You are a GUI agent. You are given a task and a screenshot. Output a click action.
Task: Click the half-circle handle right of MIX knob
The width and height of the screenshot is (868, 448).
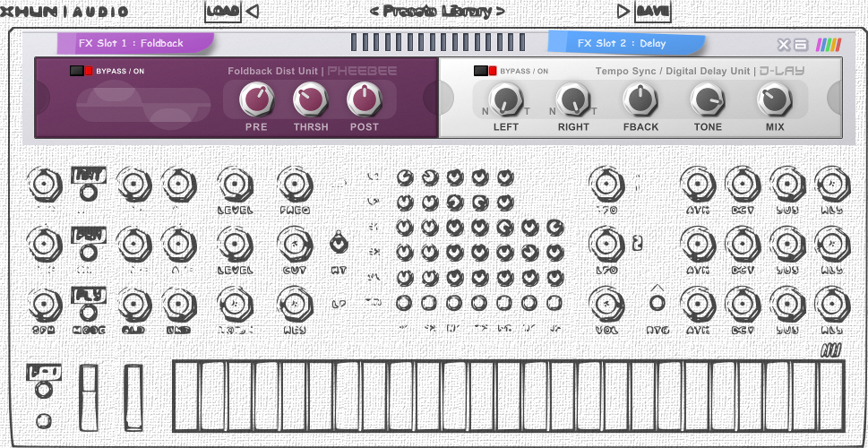pyautogui.click(x=835, y=98)
